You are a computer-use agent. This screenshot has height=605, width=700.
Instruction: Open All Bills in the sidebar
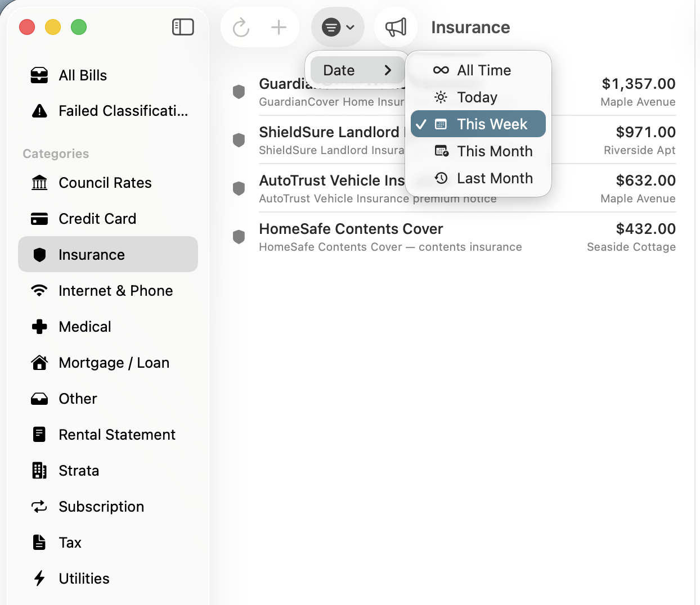click(x=108, y=75)
